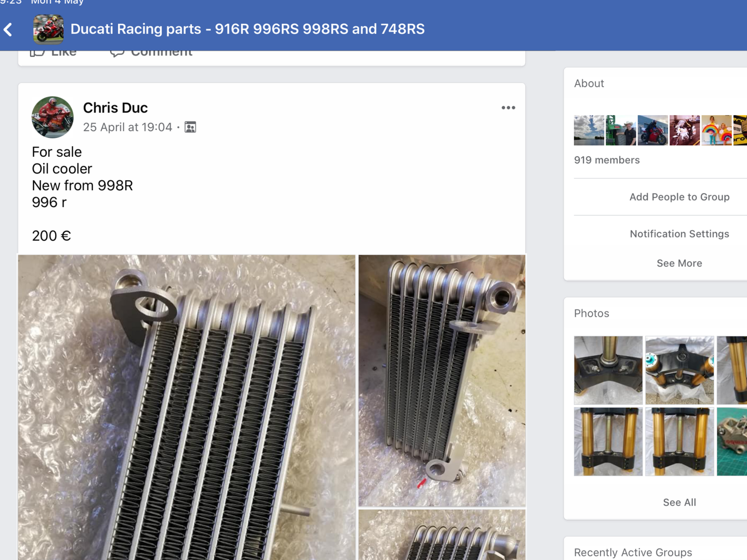The height and width of the screenshot is (560, 747).
Task: Open bottom-middle gold forks photo thumbnail
Action: tap(680, 441)
